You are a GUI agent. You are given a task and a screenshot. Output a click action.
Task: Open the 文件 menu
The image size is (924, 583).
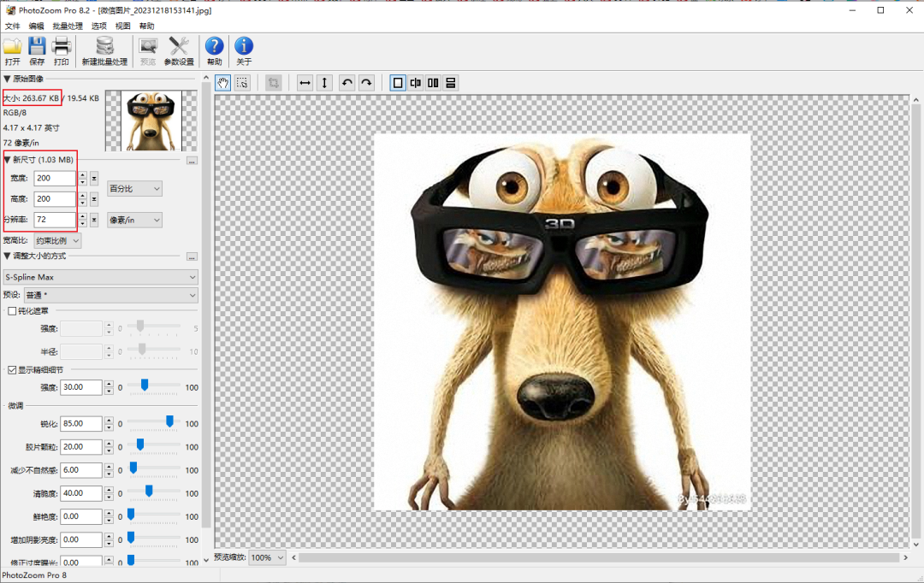click(x=12, y=26)
